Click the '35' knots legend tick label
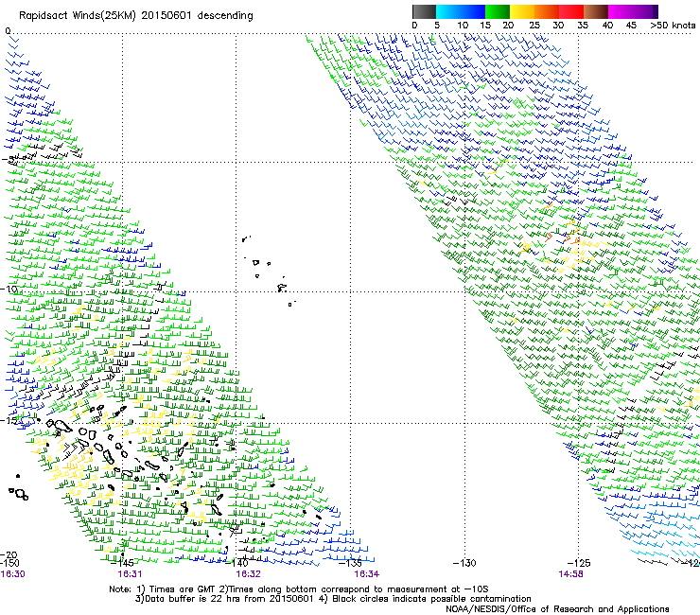 tap(583, 25)
